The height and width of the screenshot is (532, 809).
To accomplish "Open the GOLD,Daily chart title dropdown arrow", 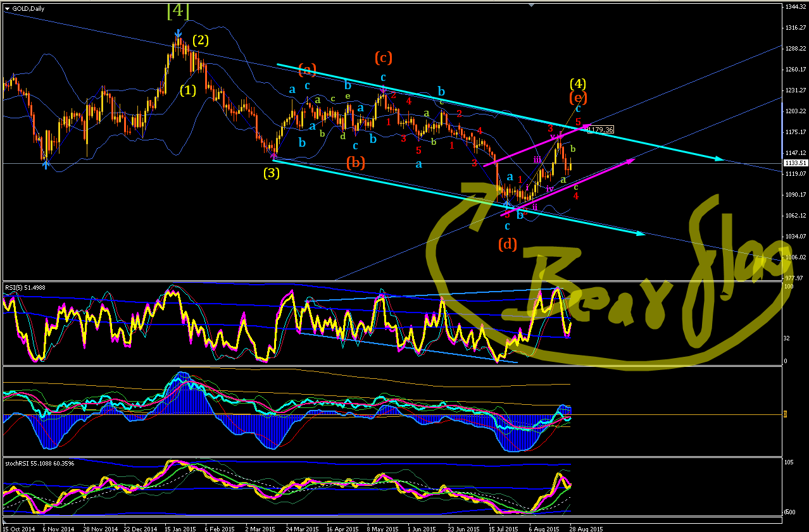I will (x=6, y=8).
